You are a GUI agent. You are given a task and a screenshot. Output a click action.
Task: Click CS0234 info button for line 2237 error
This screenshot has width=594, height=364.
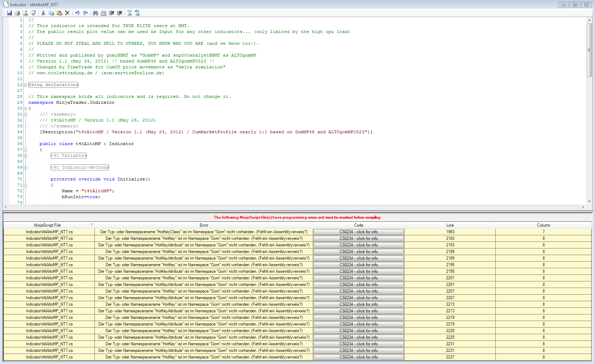(359, 357)
